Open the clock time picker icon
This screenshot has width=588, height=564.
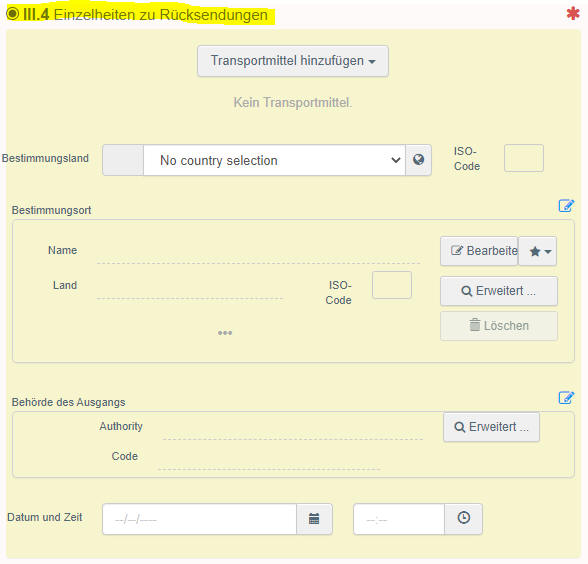click(x=464, y=519)
